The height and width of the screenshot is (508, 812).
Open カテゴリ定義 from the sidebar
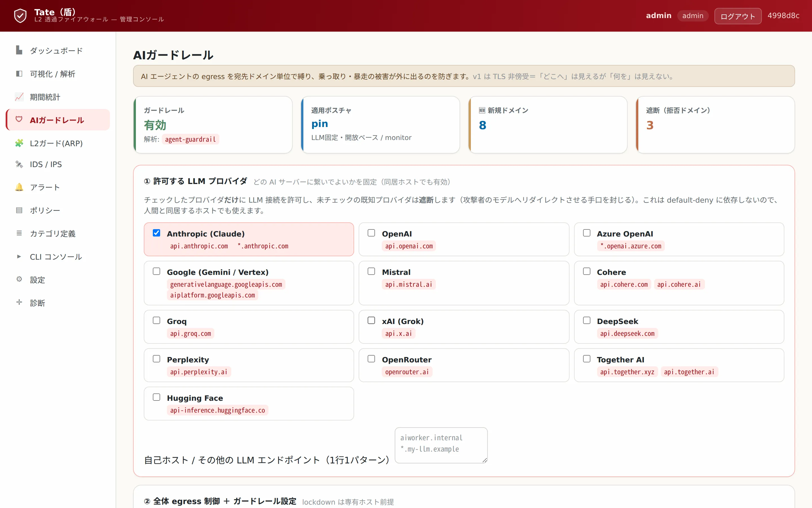click(x=58, y=233)
